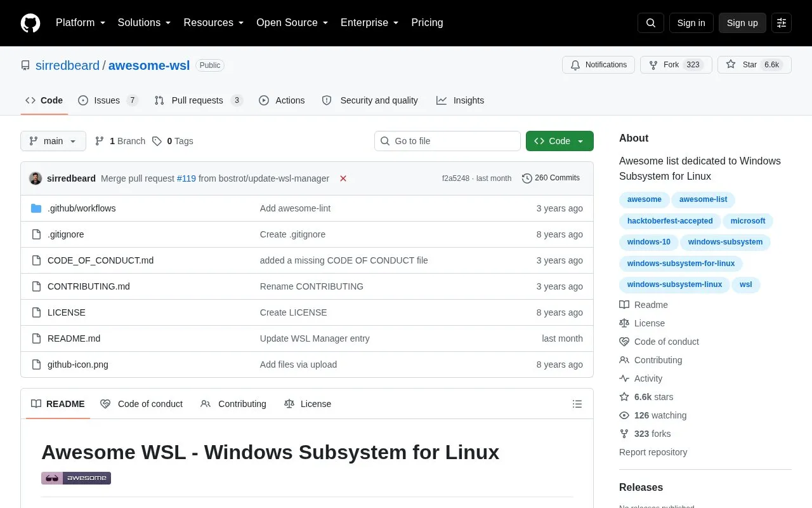
Task: Click the Sign up button
Action: pyautogui.click(x=742, y=23)
